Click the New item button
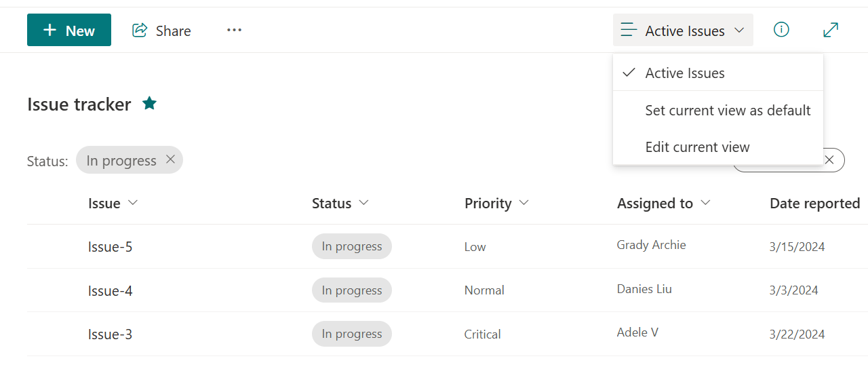 (x=69, y=30)
